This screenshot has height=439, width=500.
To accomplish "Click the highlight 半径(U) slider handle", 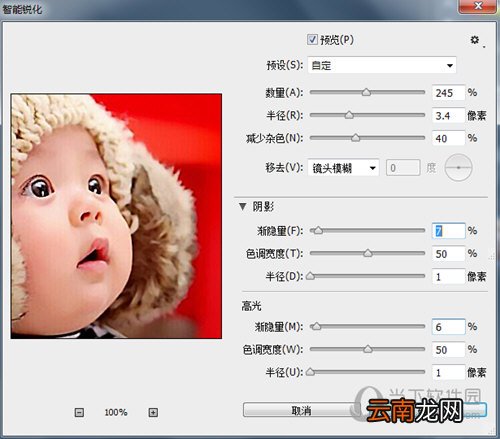I will click(x=310, y=372).
